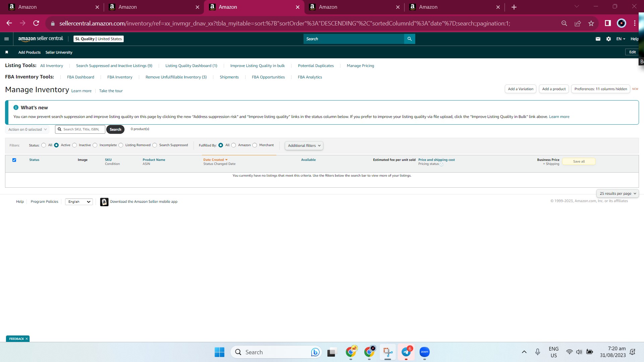This screenshot has width=644, height=362.
Task: Click the Amazon Seller mobile app icon
Action: click(x=104, y=202)
